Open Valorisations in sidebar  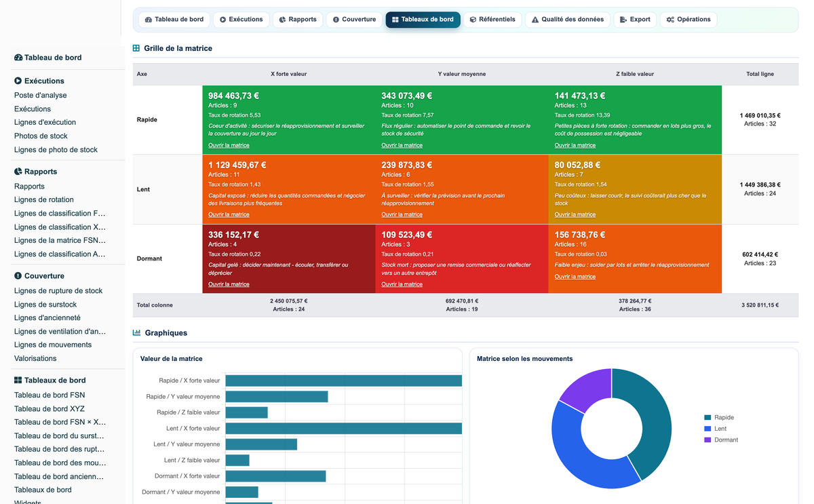35,359
